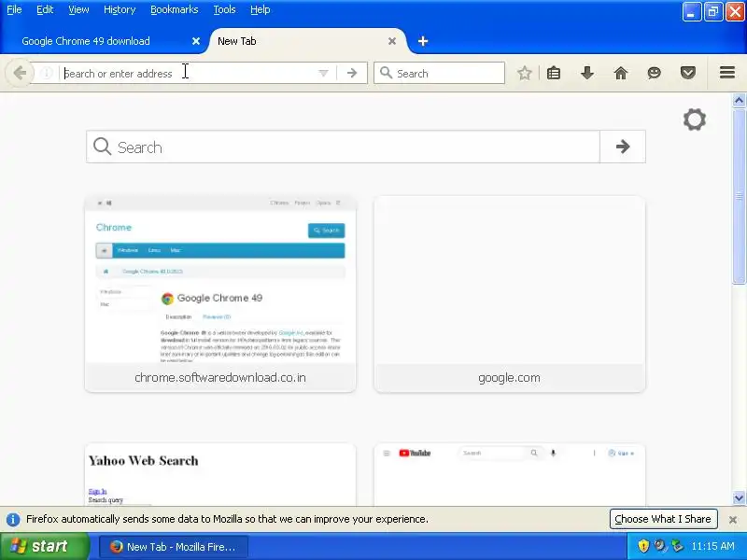Viewport: 747px width, 560px height.
Task: Show your bookmarks list icon
Action: pyautogui.click(x=554, y=73)
